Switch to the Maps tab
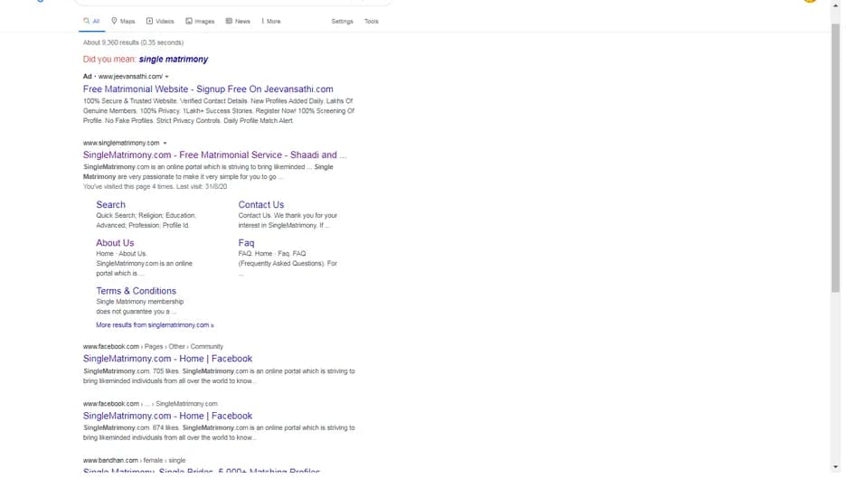 [123, 21]
